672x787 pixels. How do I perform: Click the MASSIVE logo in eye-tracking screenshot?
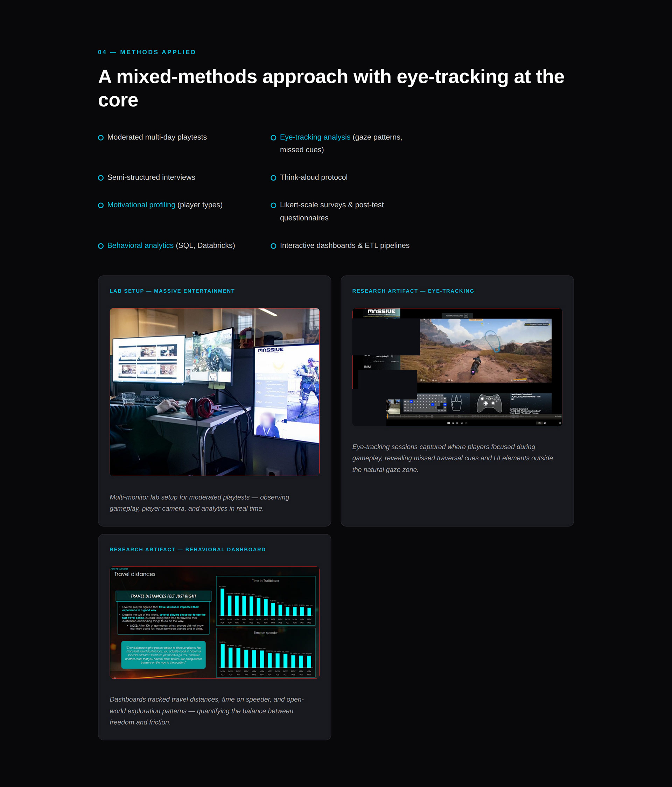pyautogui.click(x=381, y=312)
